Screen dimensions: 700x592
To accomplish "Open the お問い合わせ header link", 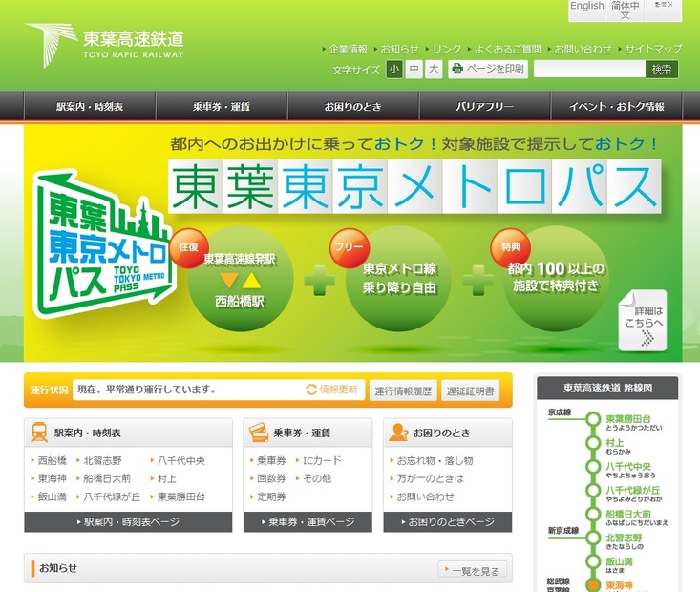I will [x=583, y=49].
